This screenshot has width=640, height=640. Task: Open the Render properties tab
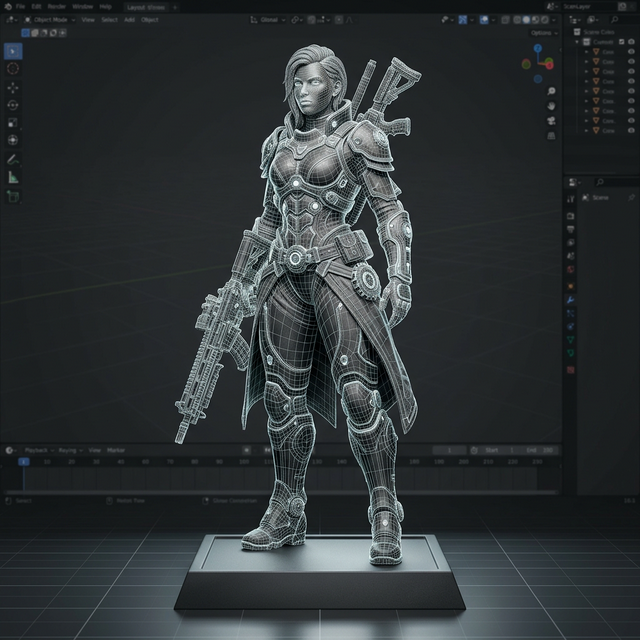(571, 216)
